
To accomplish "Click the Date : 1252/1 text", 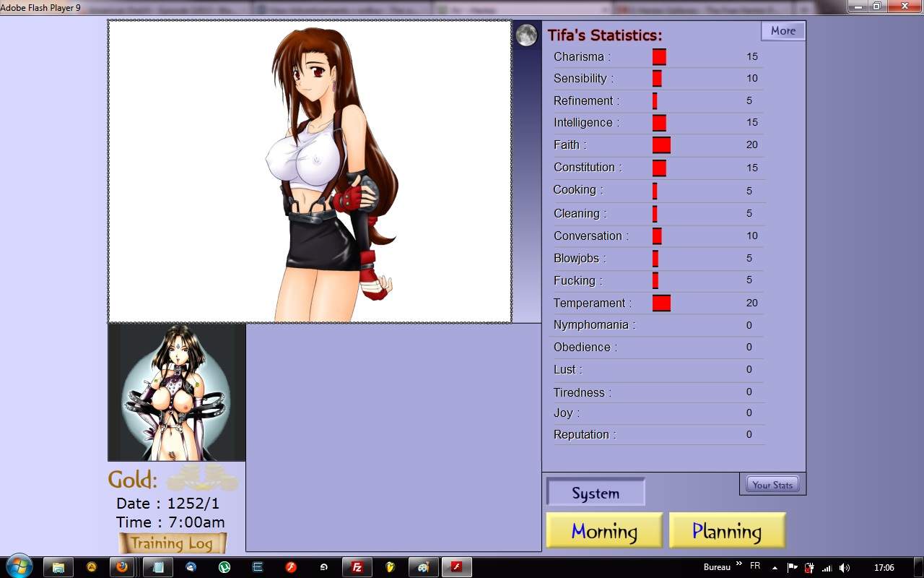I will [167, 504].
